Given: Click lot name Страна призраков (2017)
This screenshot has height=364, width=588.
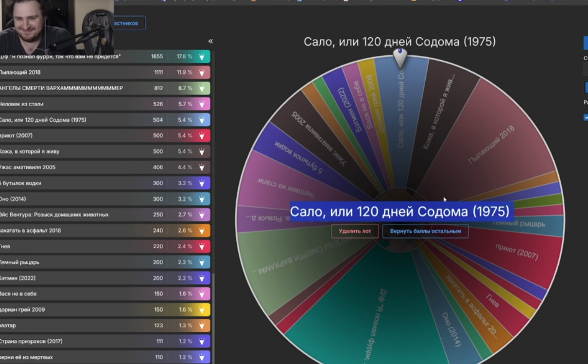Looking at the screenshot, I should (32, 341).
